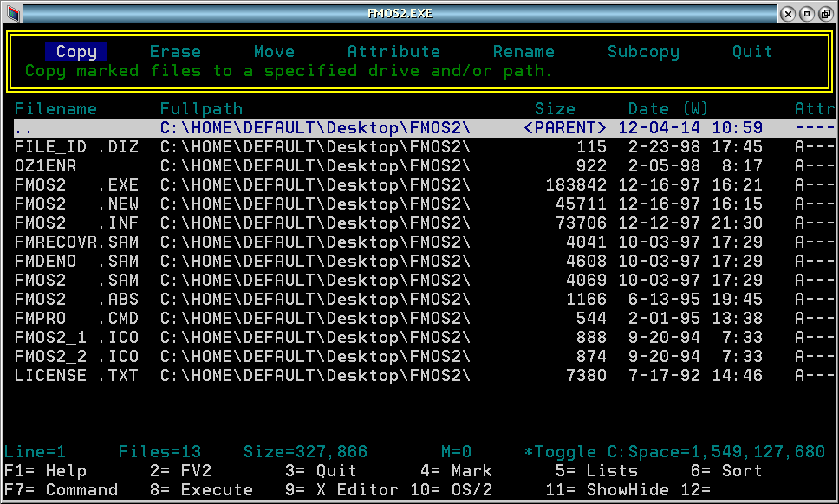Click the Fullpath column header
Viewport: 839px width, 504px height.
point(201,109)
